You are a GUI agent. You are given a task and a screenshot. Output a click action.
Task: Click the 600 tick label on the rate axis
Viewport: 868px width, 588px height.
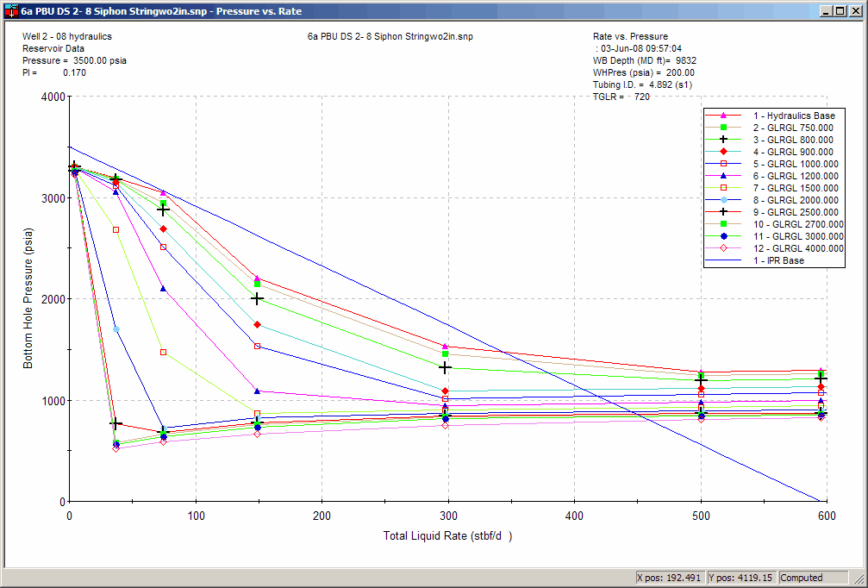827,516
